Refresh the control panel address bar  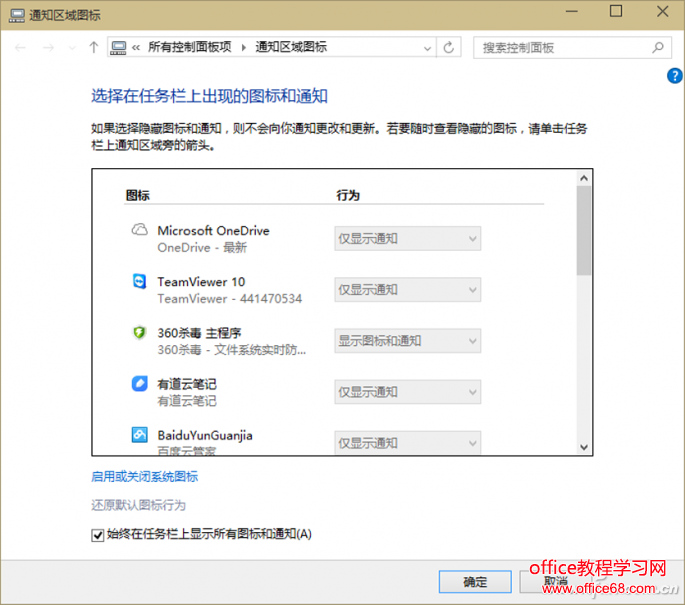pos(449,47)
